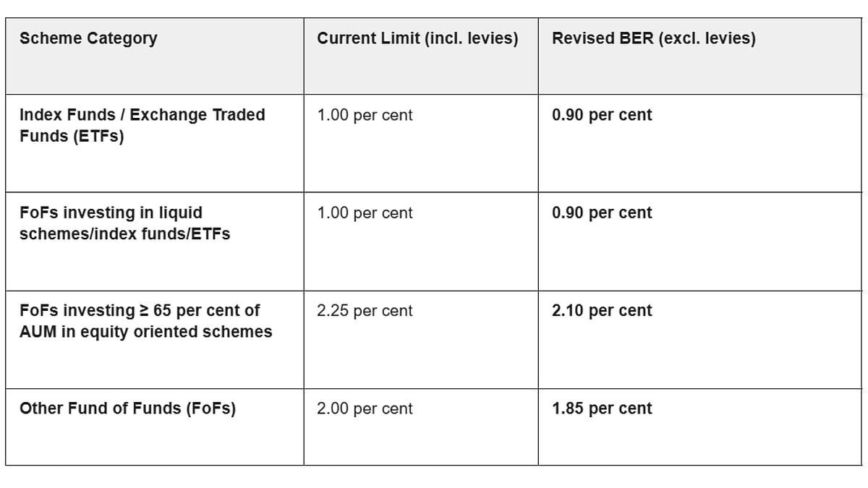Click "schemes/index funds/ETFs" text line
The image size is (868, 488).
[x=124, y=234]
